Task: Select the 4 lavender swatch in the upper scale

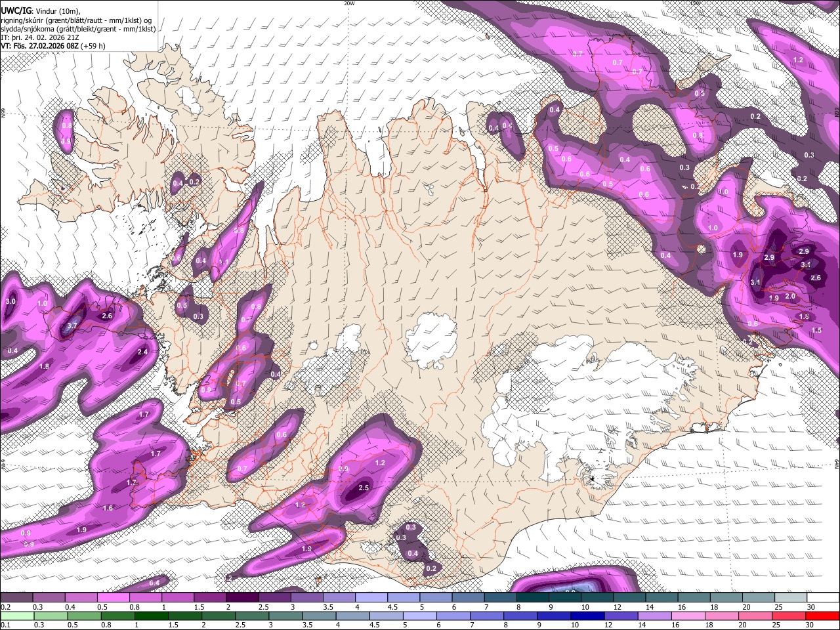Action: [x=371, y=598]
